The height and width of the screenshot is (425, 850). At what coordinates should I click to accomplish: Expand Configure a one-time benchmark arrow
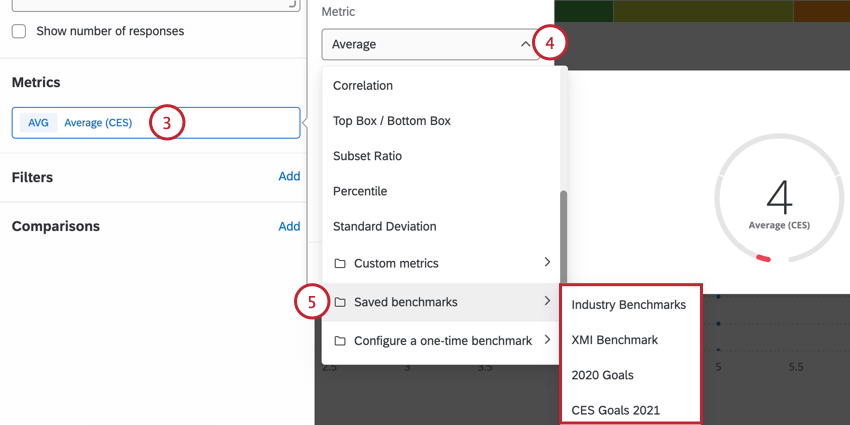click(x=547, y=340)
